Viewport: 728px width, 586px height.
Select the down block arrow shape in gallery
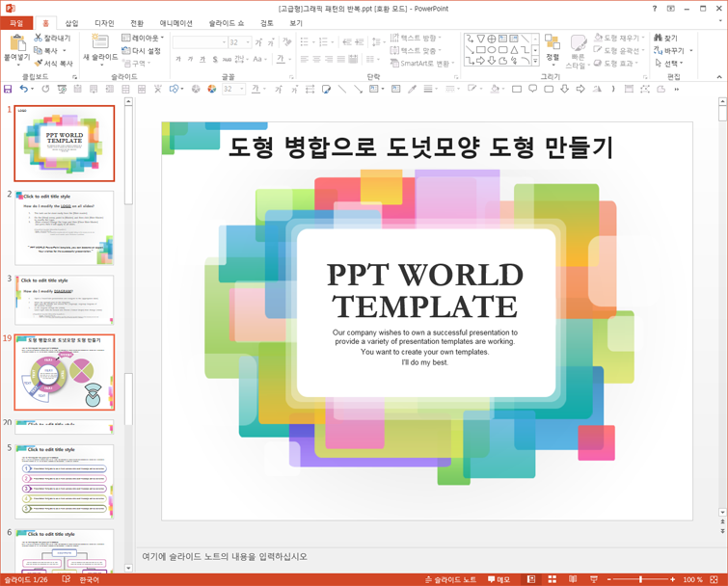492,61
